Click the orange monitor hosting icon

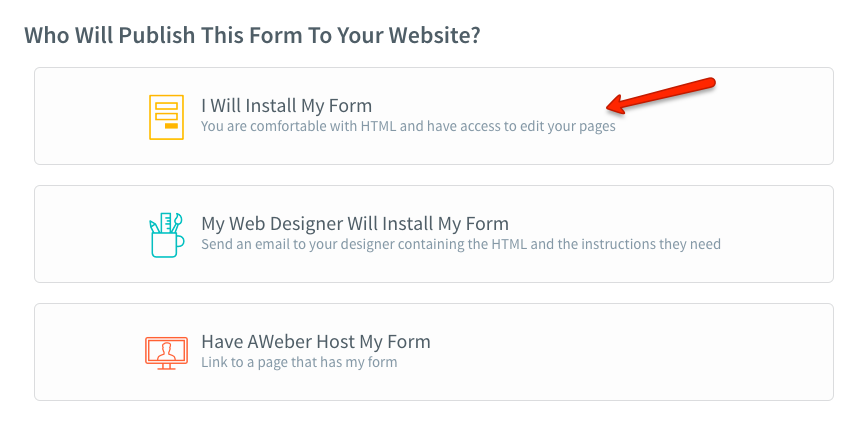coord(166,352)
